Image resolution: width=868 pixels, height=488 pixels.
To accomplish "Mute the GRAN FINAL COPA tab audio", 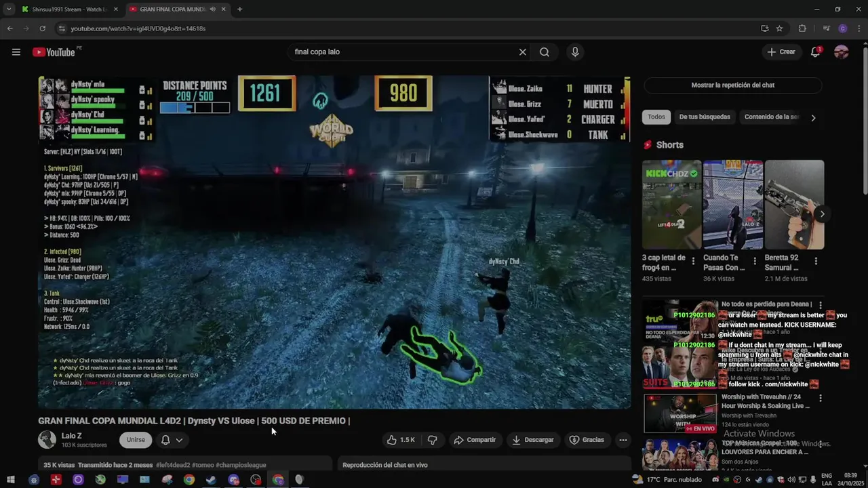I will click(x=213, y=9).
